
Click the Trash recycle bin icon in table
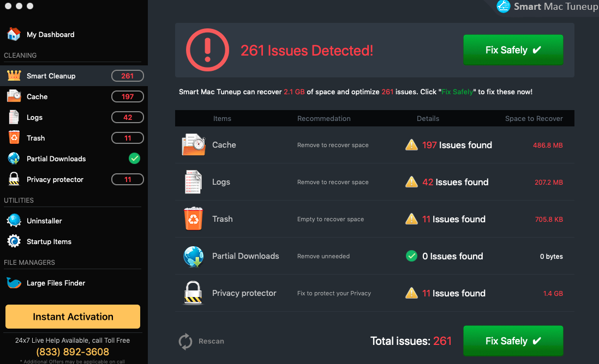coord(193,219)
